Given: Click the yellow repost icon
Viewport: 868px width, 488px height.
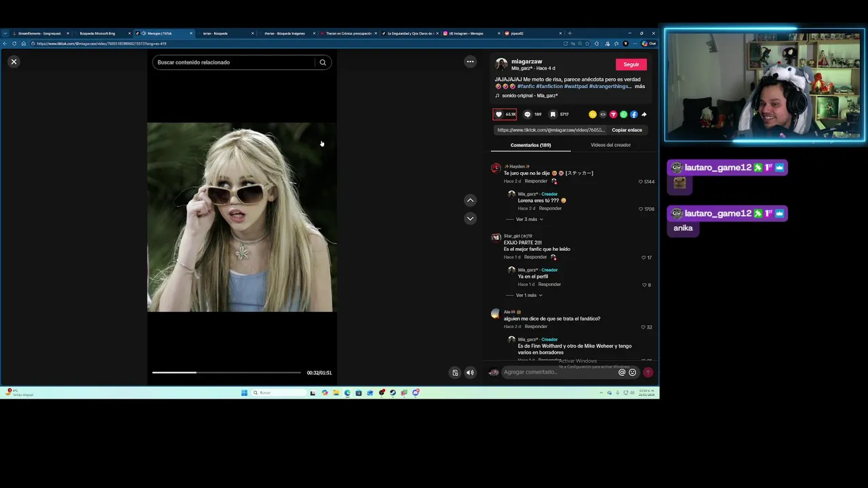Looking at the screenshot, I should [593, 115].
